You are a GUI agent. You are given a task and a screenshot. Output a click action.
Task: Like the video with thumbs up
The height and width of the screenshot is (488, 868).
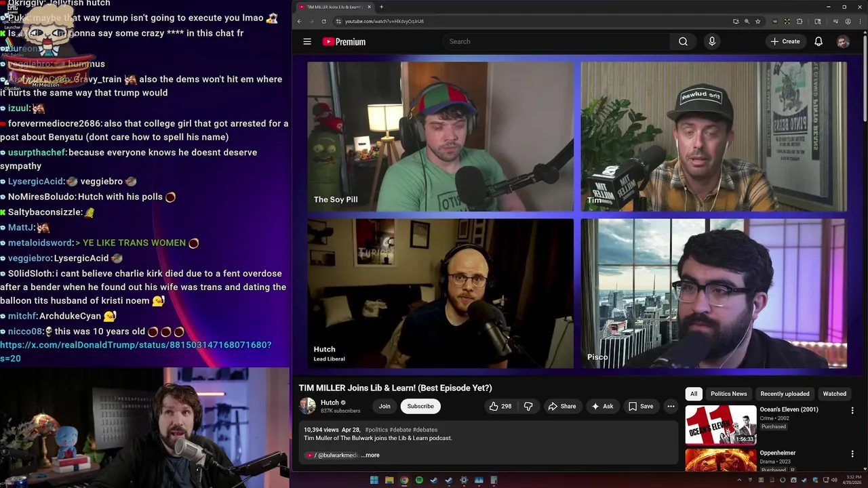[500, 406]
